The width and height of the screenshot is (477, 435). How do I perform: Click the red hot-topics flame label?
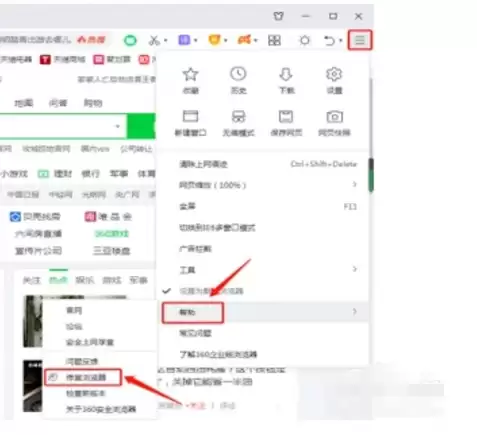(91, 40)
